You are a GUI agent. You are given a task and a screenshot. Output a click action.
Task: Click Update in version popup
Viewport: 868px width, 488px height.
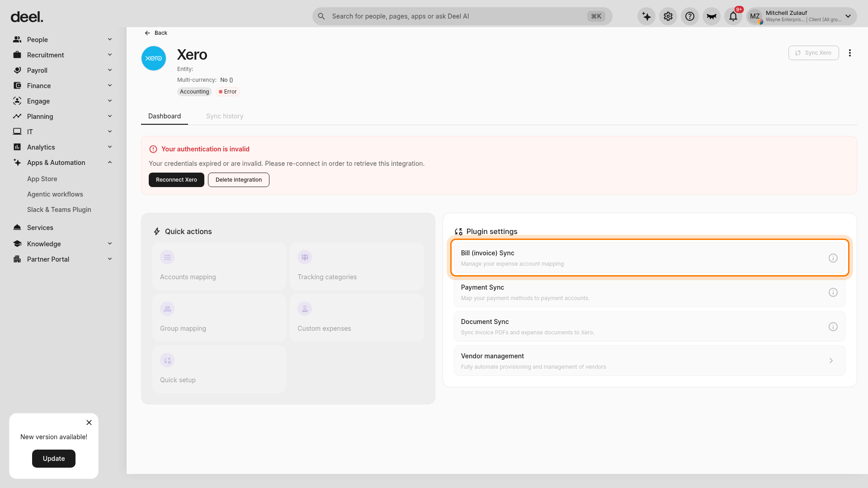[x=54, y=459]
